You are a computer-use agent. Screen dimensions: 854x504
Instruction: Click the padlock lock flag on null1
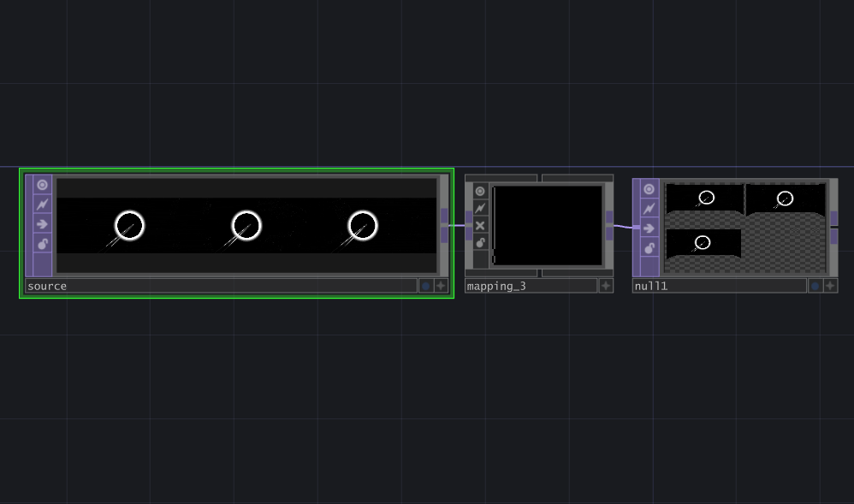click(x=648, y=247)
